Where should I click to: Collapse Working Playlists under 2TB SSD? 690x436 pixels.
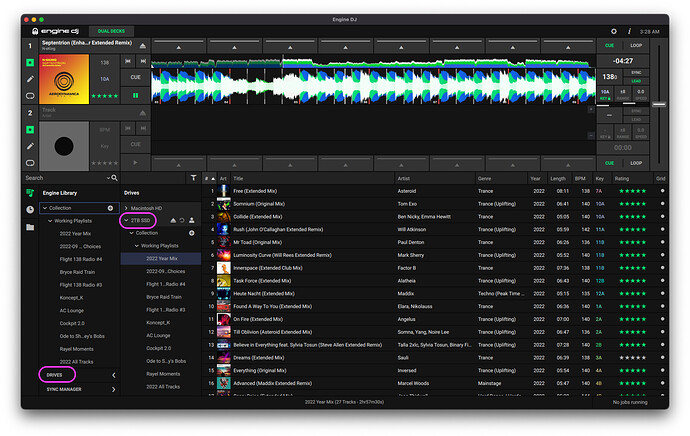coord(136,246)
